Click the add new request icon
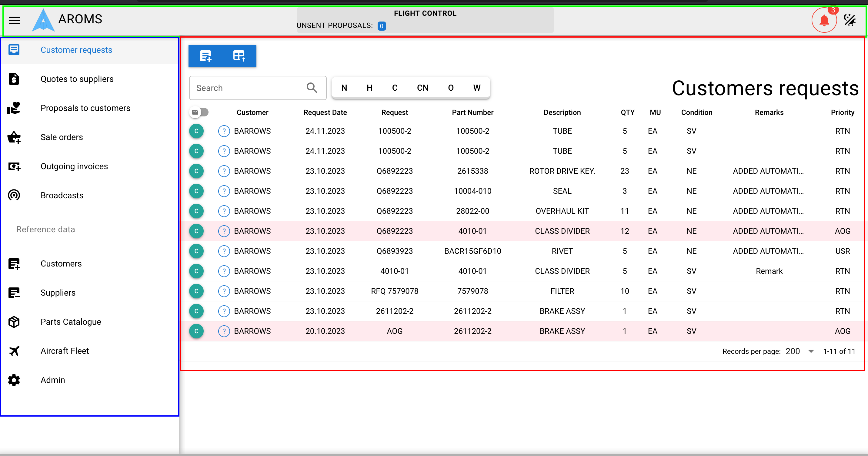 point(205,56)
